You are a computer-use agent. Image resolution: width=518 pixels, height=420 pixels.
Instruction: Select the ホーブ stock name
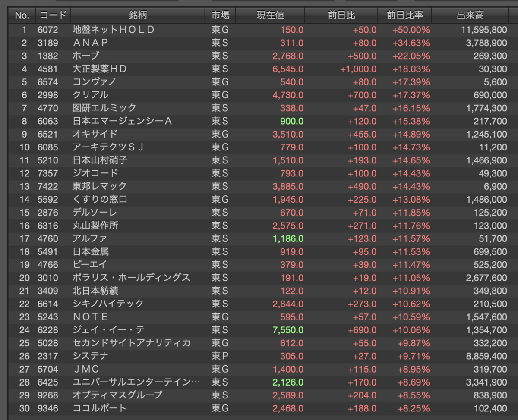point(86,56)
